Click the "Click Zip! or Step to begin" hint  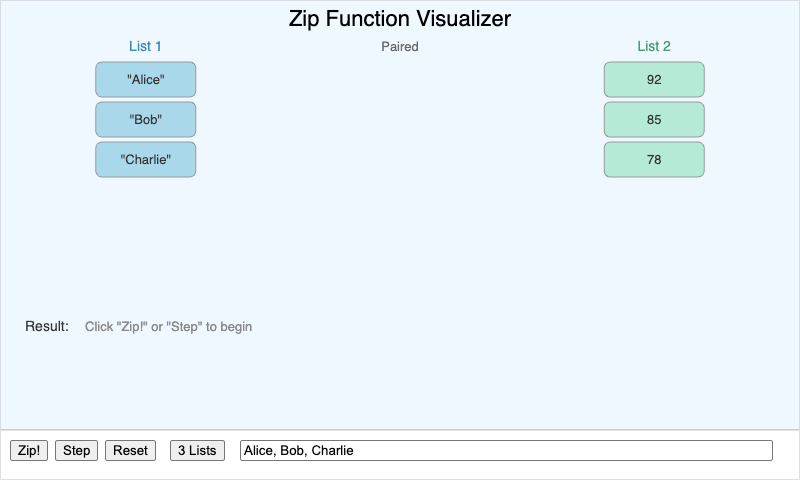(x=168, y=327)
